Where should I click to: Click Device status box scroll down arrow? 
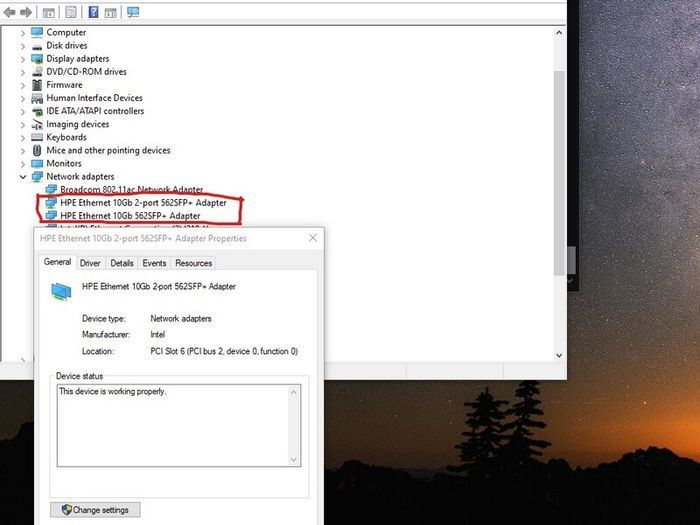point(293,459)
